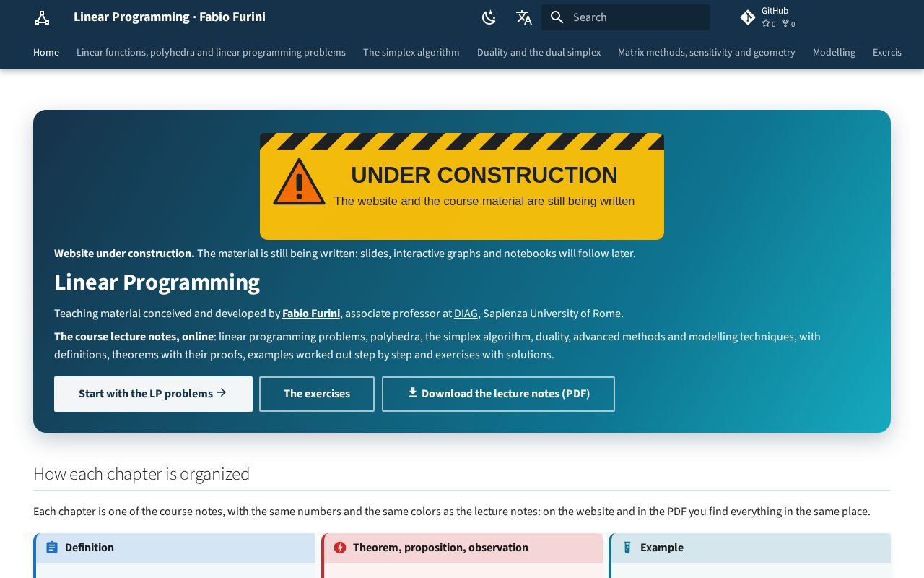Open The exercises button
Image resolution: width=924 pixels, height=578 pixels.
click(x=317, y=394)
